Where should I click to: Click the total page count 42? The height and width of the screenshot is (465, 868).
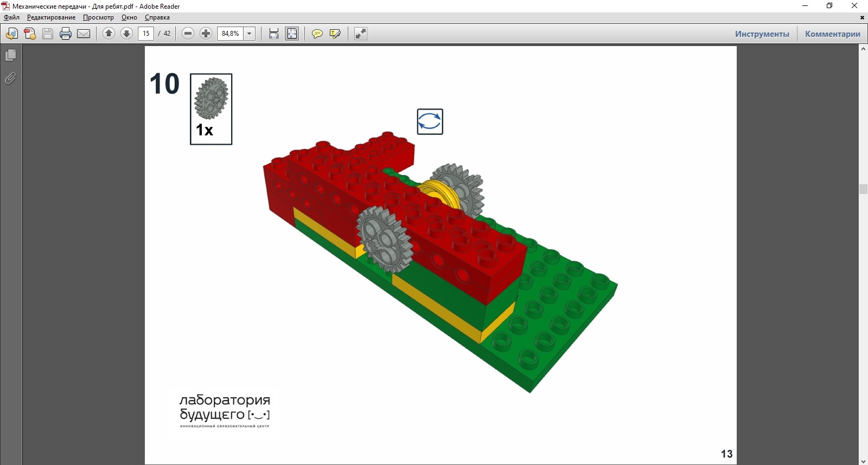click(x=167, y=34)
